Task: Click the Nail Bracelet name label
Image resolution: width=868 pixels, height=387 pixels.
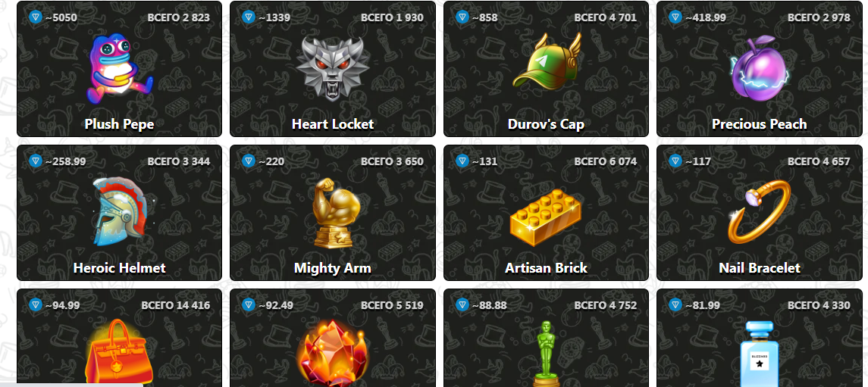Action: click(759, 268)
